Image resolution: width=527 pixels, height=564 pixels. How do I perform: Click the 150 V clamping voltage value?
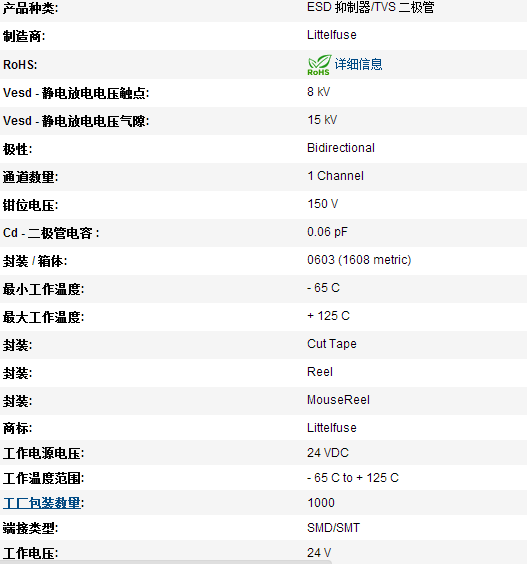click(x=323, y=204)
